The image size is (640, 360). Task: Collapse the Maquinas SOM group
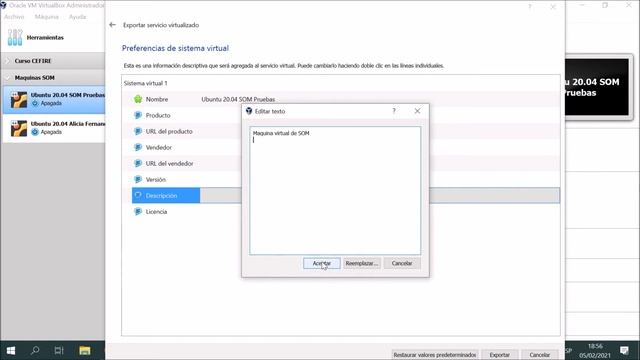[8, 78]
